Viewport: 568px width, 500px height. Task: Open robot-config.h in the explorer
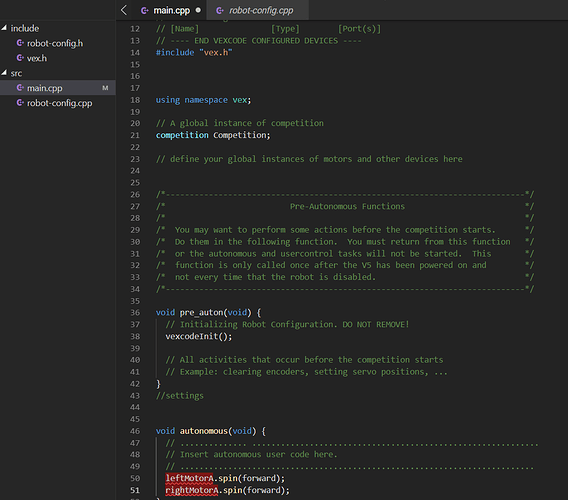pos(55,43)
